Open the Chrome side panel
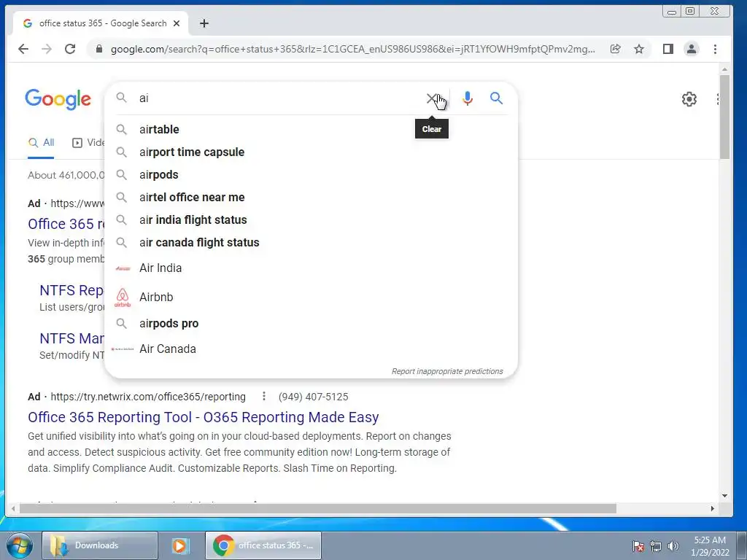Image resolution: width=747 pixels, height=560 pixels. tap(668, 49)
